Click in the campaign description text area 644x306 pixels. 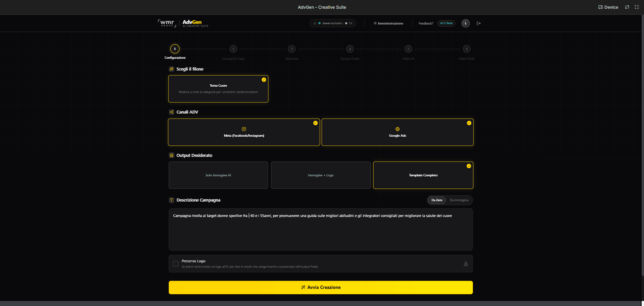[321, 229]
